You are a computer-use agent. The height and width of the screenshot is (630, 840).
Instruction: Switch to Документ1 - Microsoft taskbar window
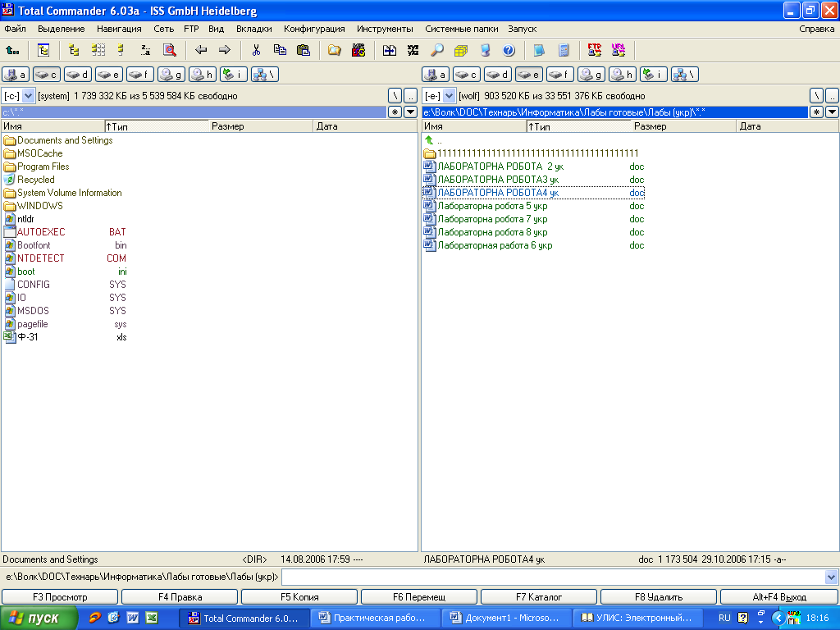(x=505, y=619)
